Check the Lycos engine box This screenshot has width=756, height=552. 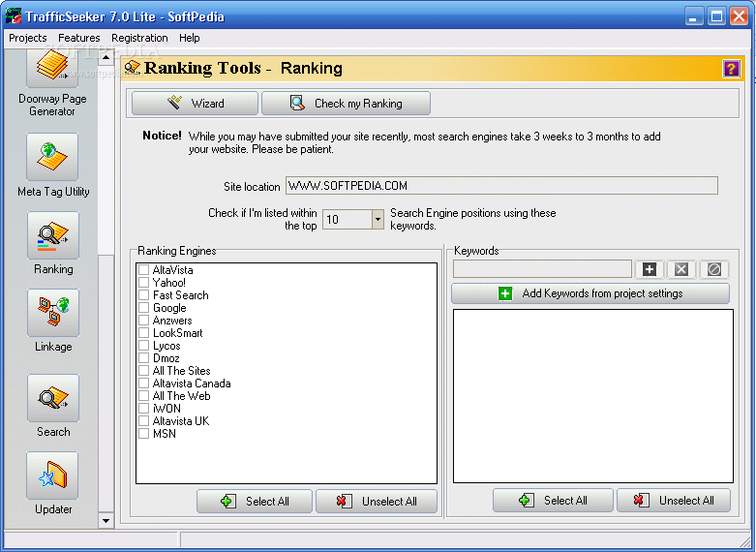point(143,345)
